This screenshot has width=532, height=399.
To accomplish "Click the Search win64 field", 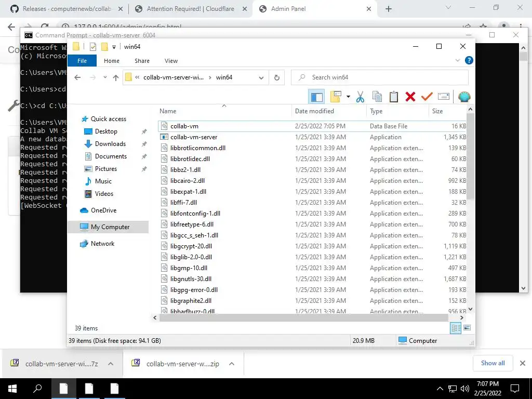I will 380,77.
